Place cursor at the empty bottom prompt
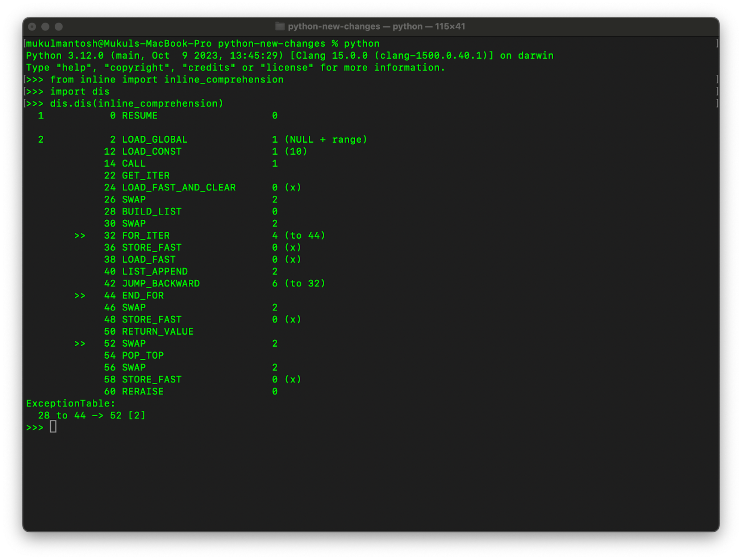The height and width of the screenshot is (560, 742). tap(53, 427)
